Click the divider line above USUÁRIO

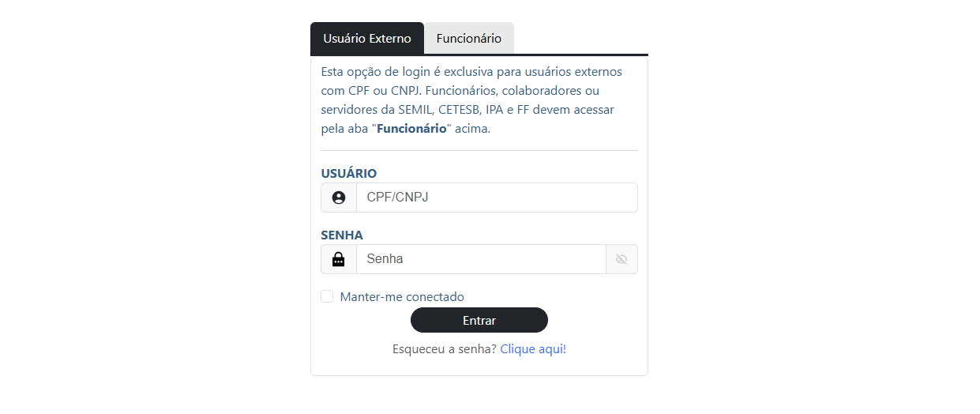479,150
